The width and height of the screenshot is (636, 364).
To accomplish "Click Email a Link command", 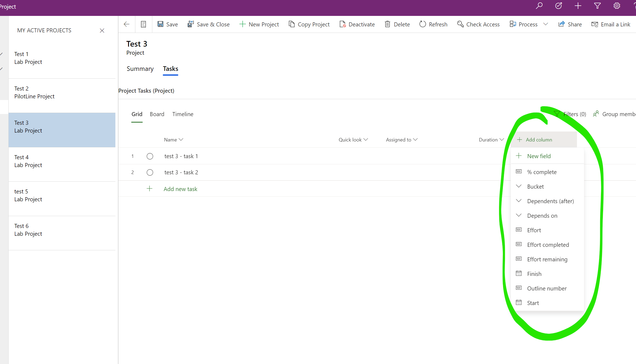I will (611, 24).
